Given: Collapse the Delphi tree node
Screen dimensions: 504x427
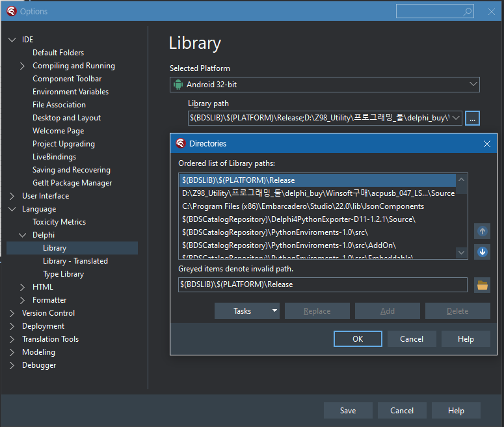Looking at the screenshot, I should 22,235.
